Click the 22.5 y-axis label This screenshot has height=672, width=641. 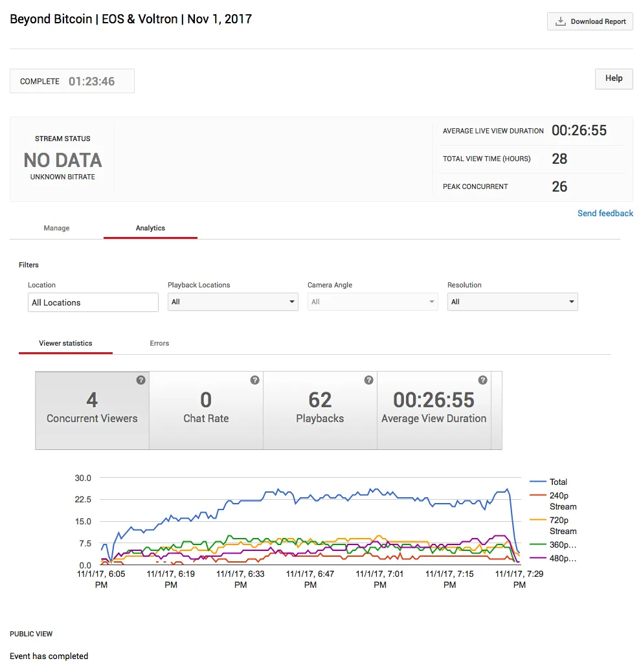click(x=83, y=499)
